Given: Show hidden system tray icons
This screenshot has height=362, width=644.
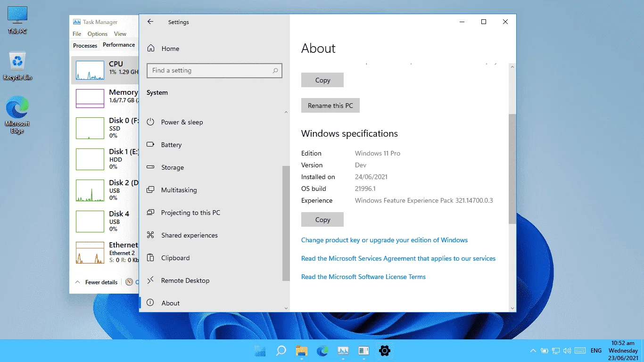Looking at the screenshot, I should click(533, 351).
